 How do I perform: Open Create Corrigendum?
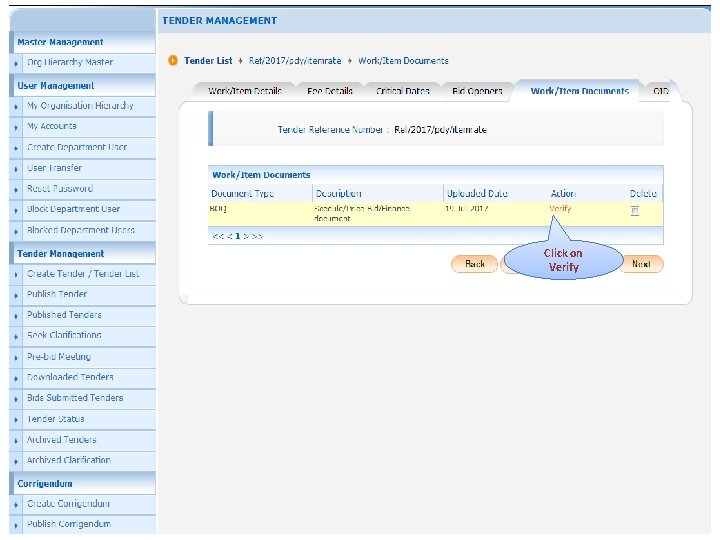(68, 503)
